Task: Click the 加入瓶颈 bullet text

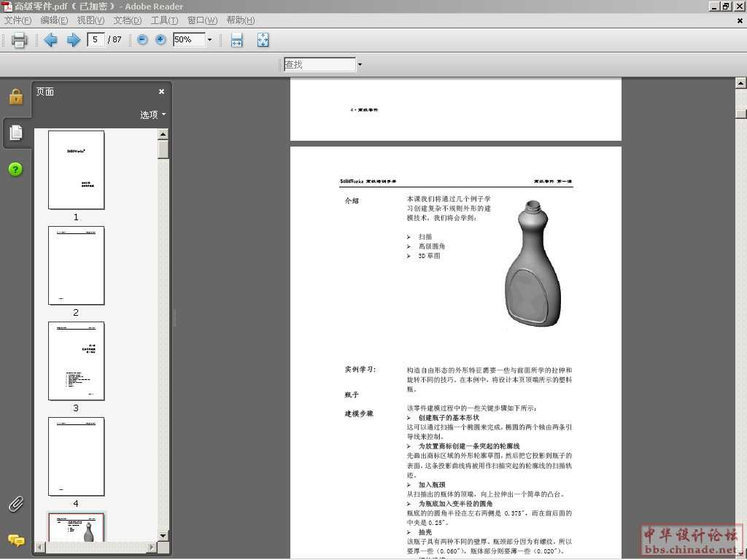Action: (432, 484)
